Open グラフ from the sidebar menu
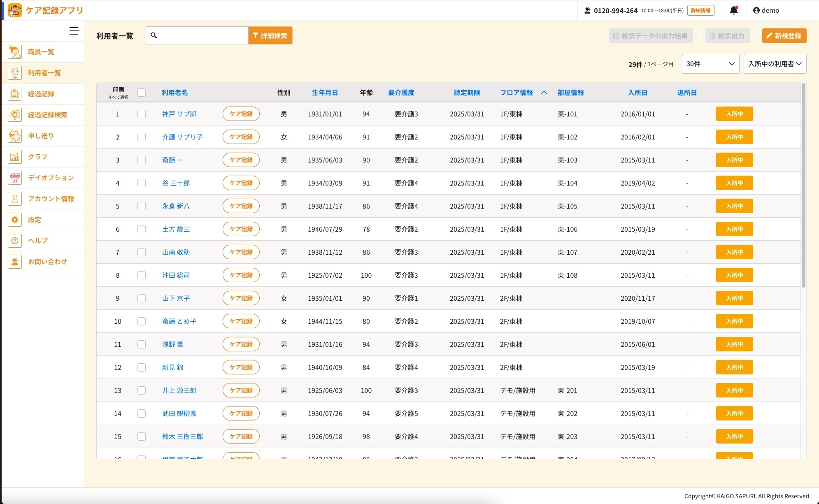The width and height of the screenshot is (819, 504). coord(43,157)
